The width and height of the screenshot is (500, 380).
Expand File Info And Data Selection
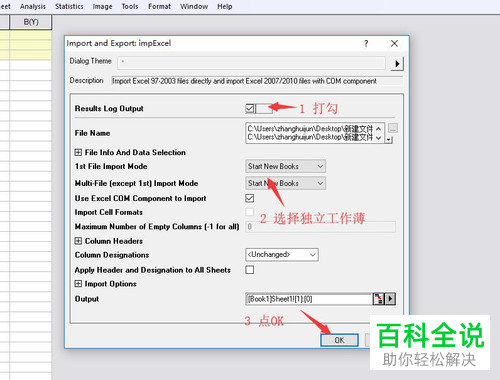78,152
